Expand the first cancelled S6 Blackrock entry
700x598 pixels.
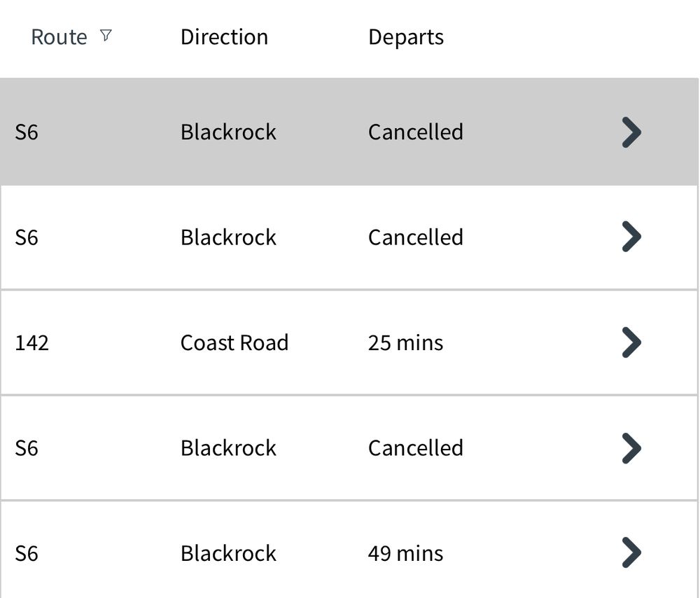point(631,132)
